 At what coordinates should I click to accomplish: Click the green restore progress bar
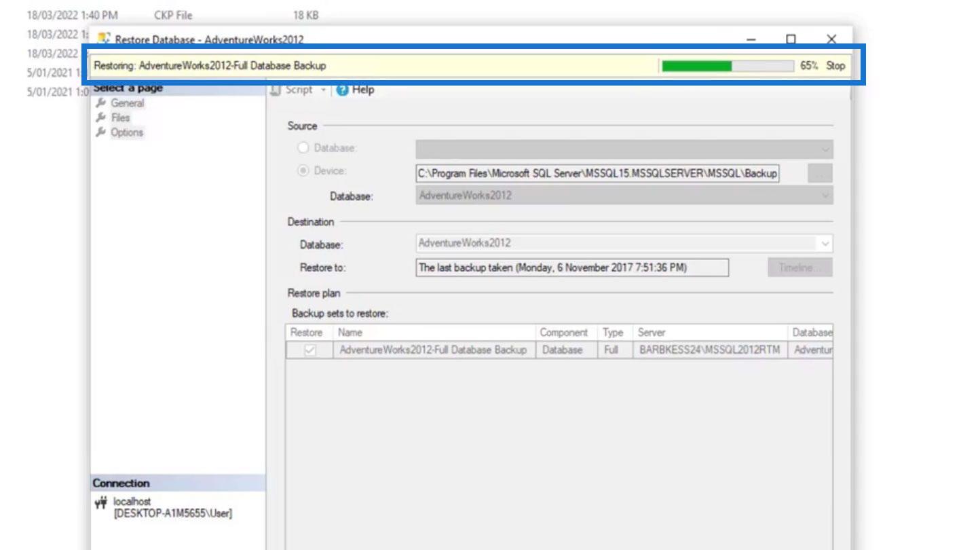click(727, 66)
